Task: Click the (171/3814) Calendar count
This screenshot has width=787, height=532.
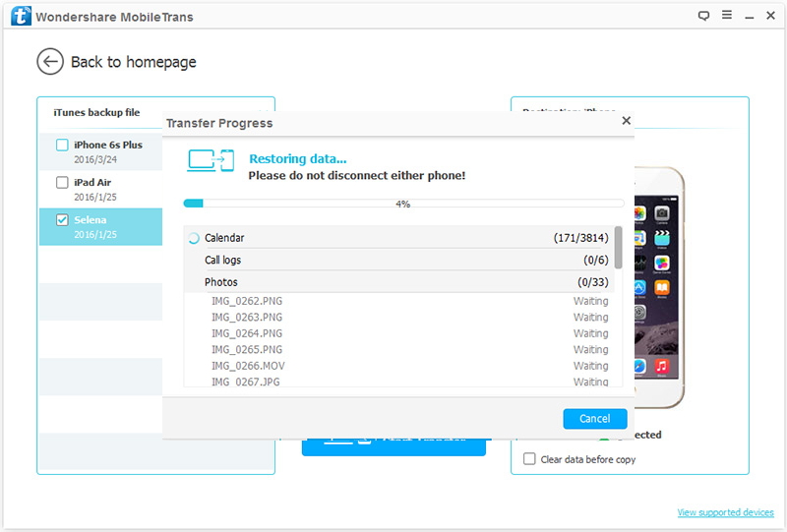Action: tap(580, 238)
